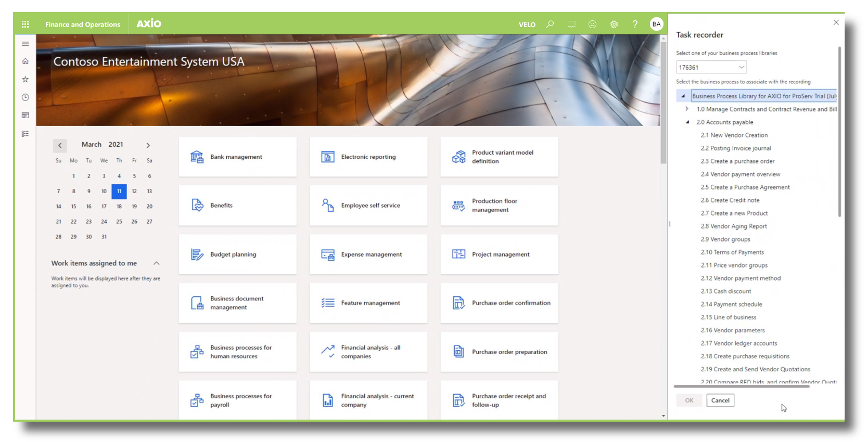Click the tree horizontal scrollbar
Viewport: 868px width, 442px height.
(x=742, y=386)
